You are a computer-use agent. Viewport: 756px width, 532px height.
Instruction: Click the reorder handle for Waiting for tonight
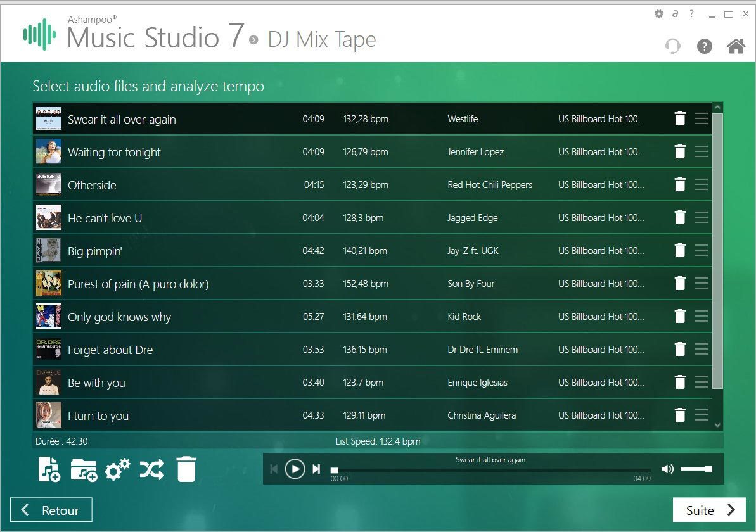coord(701,152)
